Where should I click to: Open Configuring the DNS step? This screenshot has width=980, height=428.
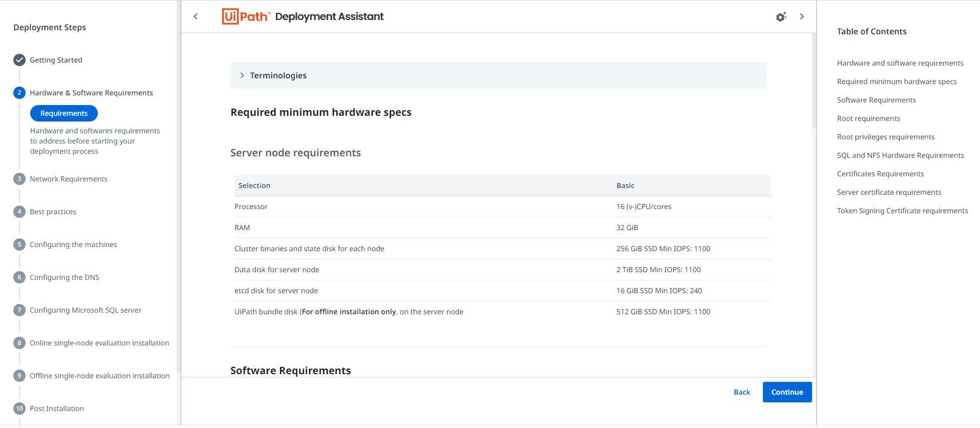(x=65, y=277)
